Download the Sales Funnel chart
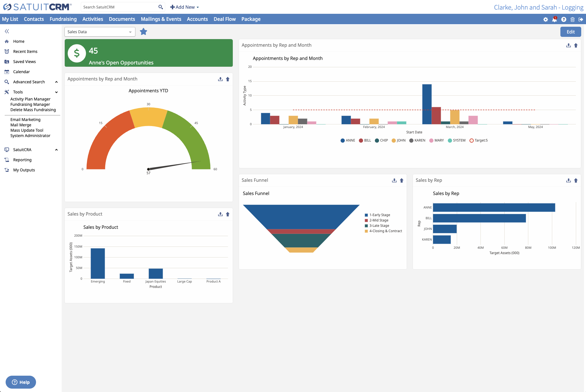Screen dimensions: 586x392 coord(394,180)
